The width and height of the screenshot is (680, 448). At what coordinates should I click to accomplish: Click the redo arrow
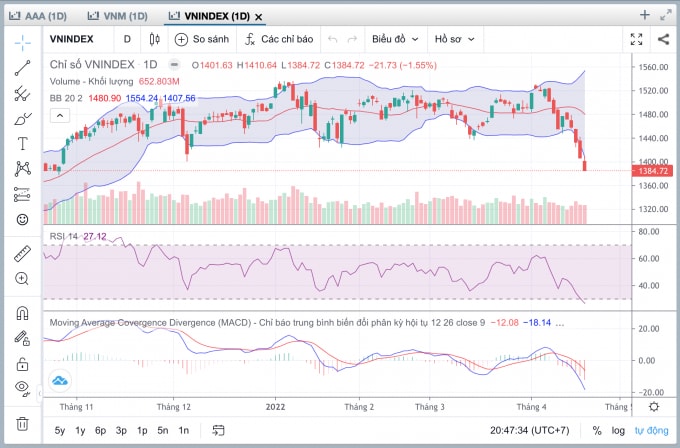click(352, 39)
